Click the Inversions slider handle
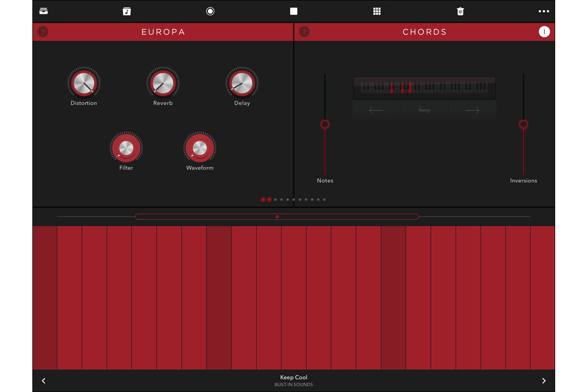588x392 pixels. (523, 124)
